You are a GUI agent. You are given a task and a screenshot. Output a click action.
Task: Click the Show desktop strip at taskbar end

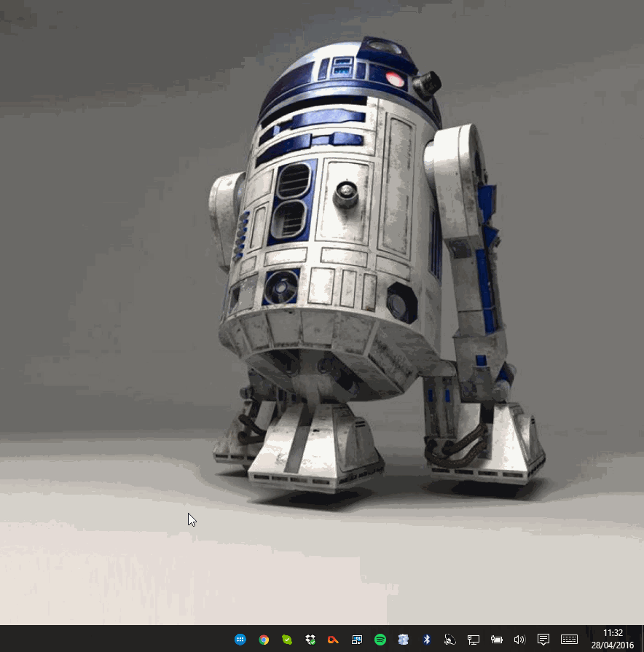click(x=642, y=639)
